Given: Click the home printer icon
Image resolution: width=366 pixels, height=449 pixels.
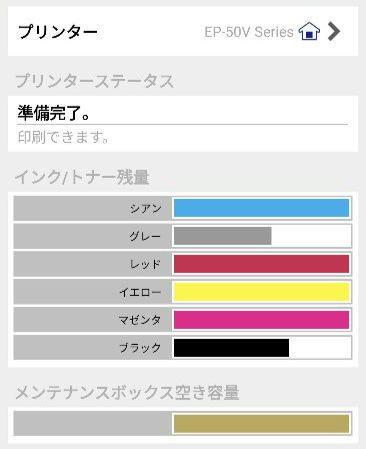Looking at the screenshot, I should pyautogui.click(x=309, y=31).
